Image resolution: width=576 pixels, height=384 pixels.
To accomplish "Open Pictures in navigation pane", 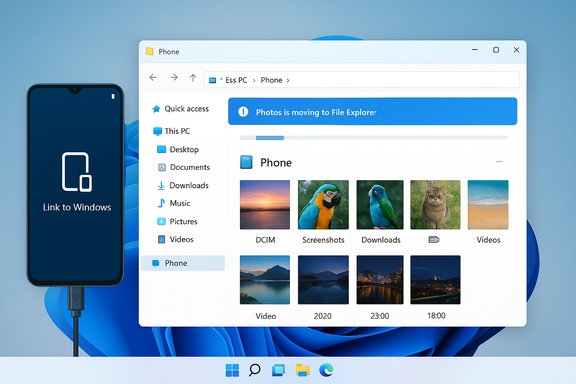I will [x=183, y=222].
